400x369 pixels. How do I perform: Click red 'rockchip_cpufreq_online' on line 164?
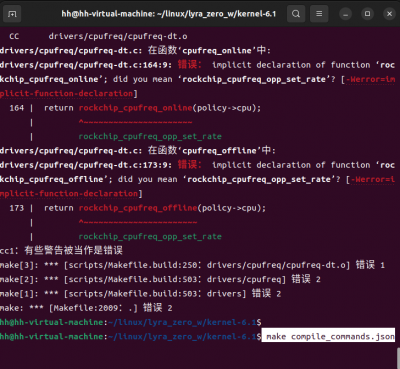(136, 108)
